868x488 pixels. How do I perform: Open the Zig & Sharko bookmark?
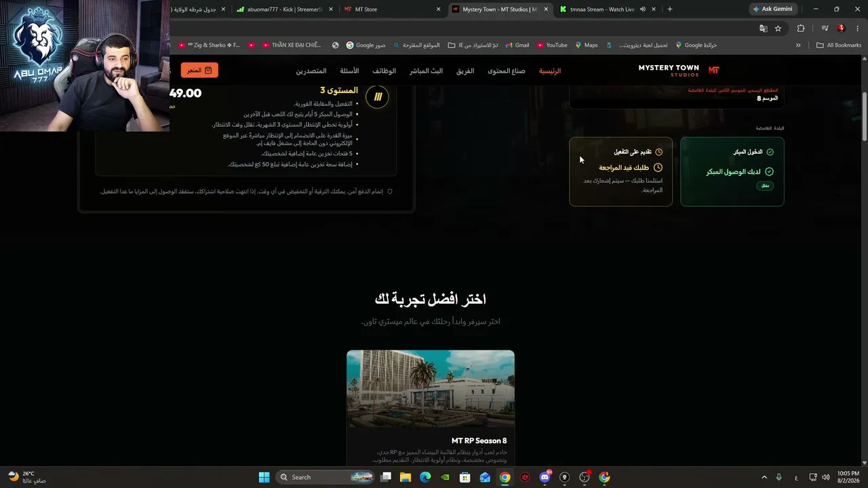(x=210, y=45)
